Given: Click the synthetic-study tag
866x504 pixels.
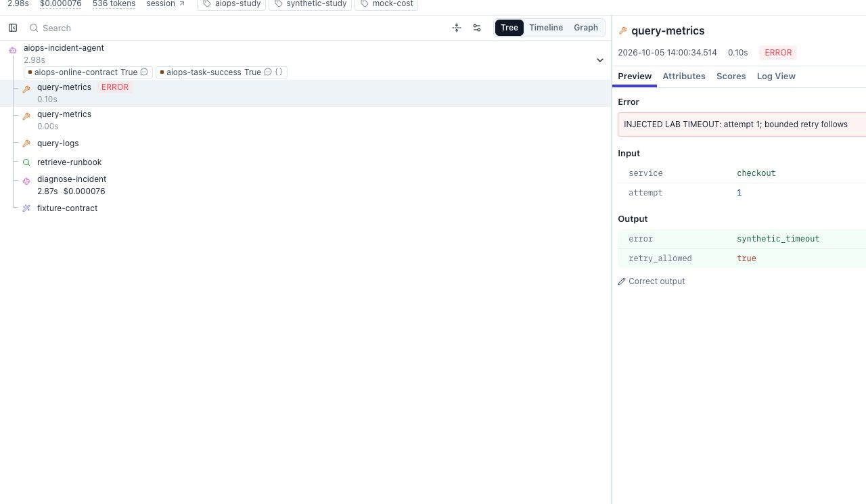Looking at the screenshot, I should click(311, 3).
